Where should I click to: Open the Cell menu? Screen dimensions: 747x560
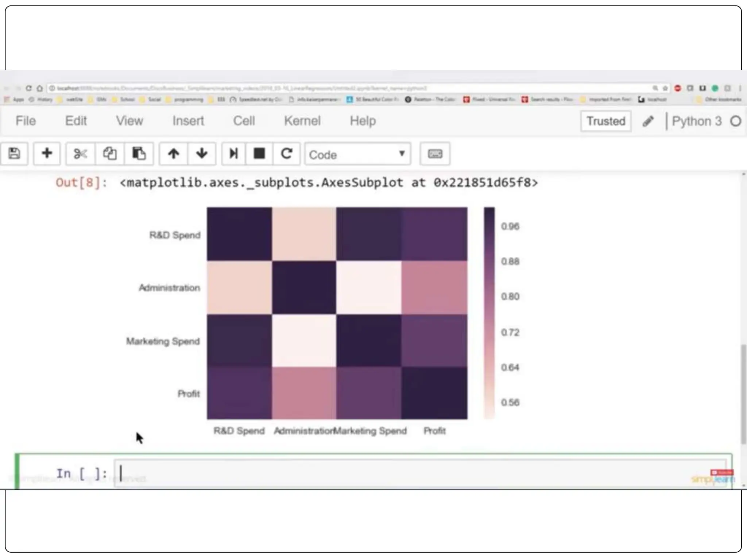(244, 121)
